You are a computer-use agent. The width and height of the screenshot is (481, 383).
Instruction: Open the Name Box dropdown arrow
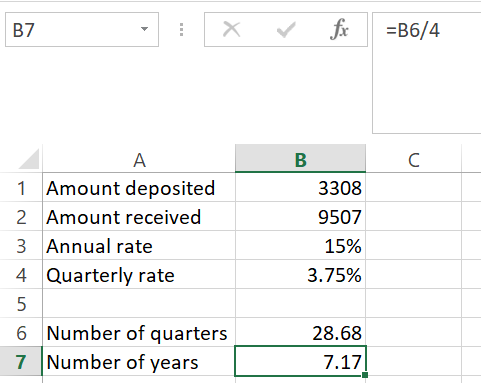144,29
